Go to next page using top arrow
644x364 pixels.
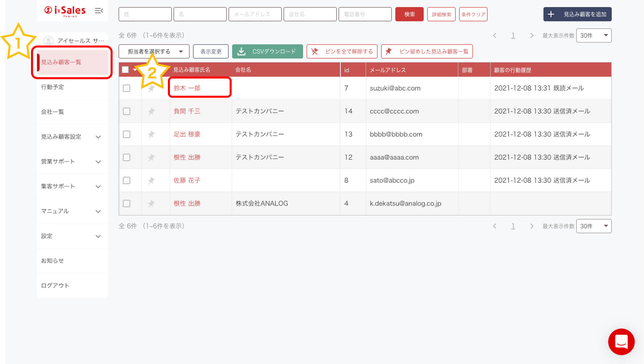tap(532, 36)
